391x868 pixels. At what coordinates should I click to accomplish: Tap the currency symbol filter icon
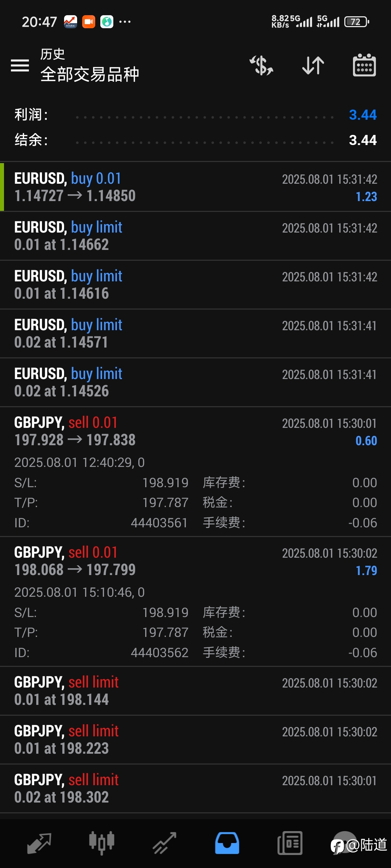tap(261, 65)
